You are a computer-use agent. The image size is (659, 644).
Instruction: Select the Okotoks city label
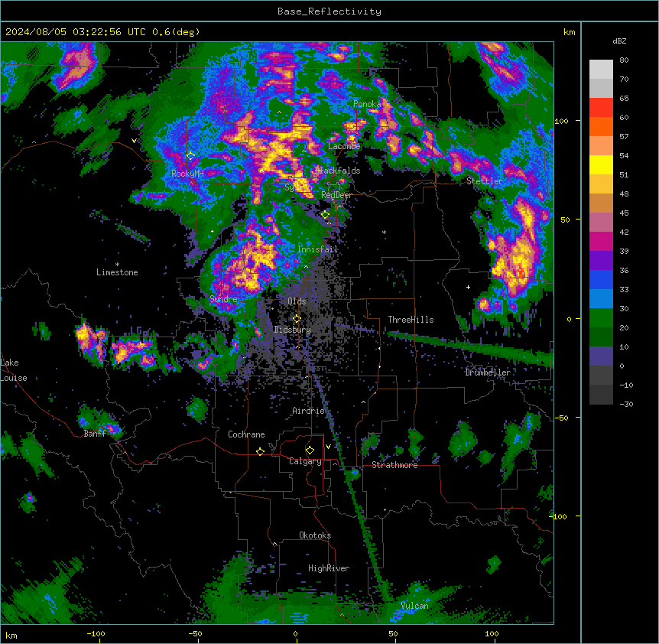point(315,535)
